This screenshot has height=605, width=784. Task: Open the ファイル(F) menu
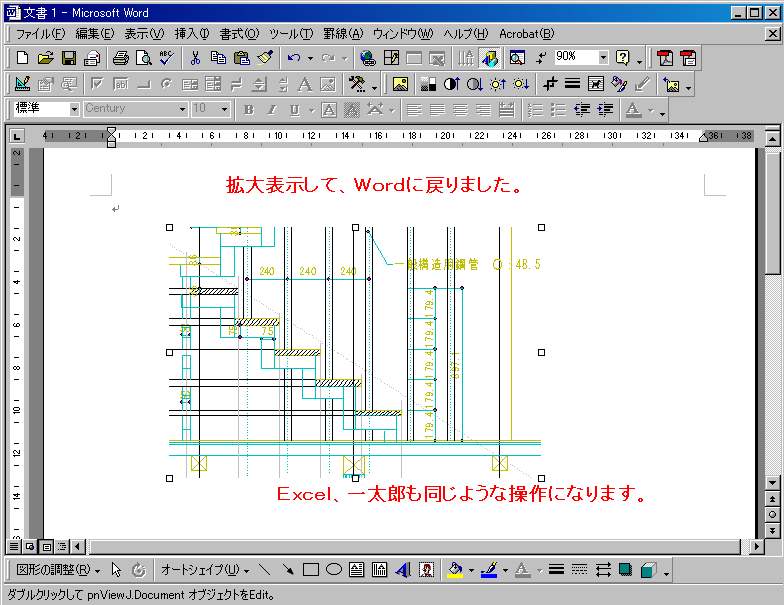(40, 34)
